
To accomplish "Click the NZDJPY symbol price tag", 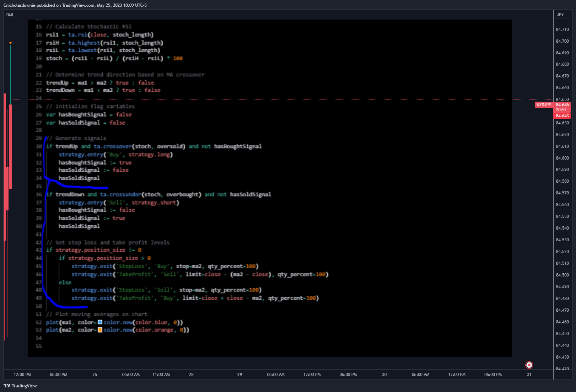I will point(544,105).
